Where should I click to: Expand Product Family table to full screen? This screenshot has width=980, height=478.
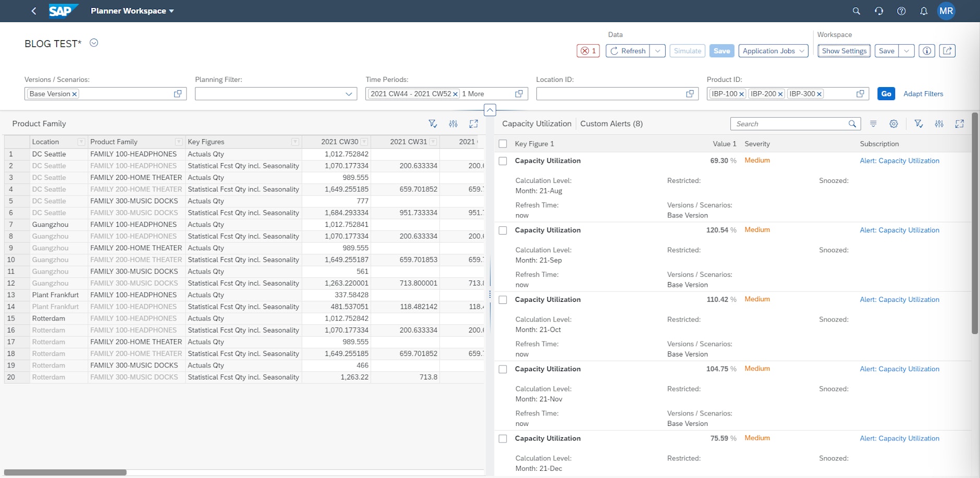pos(474,124)
